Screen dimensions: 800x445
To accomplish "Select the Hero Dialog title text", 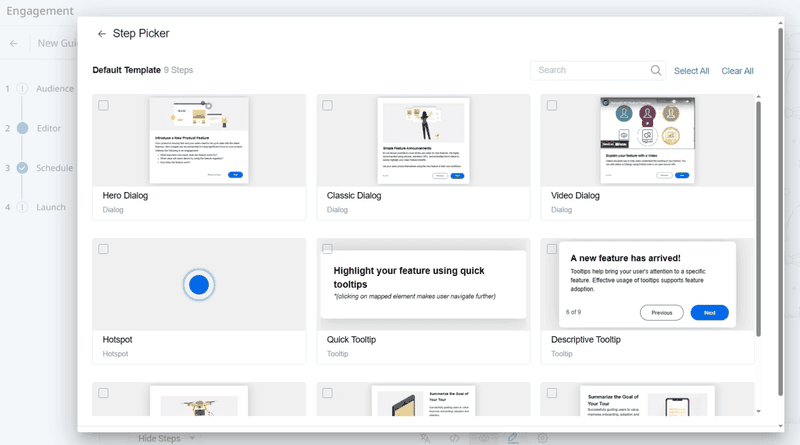I will tap(125, 195).
